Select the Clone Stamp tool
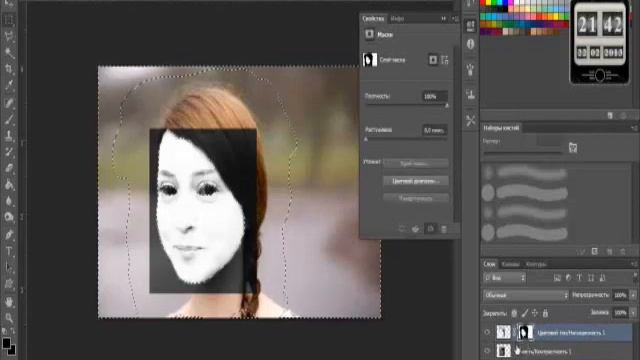The height and width of the screenshot is (360, 640). (9, 135)
